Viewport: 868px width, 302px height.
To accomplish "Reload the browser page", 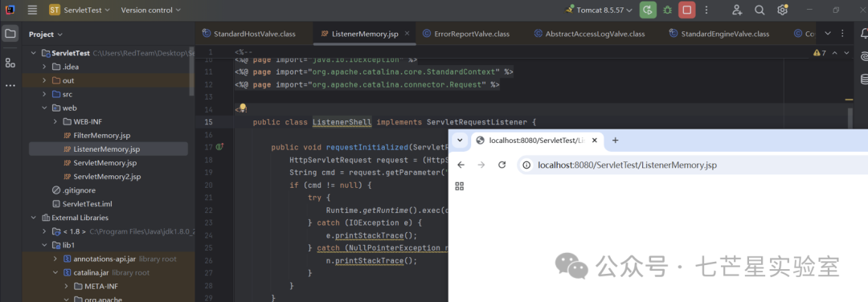I will 502,165.
